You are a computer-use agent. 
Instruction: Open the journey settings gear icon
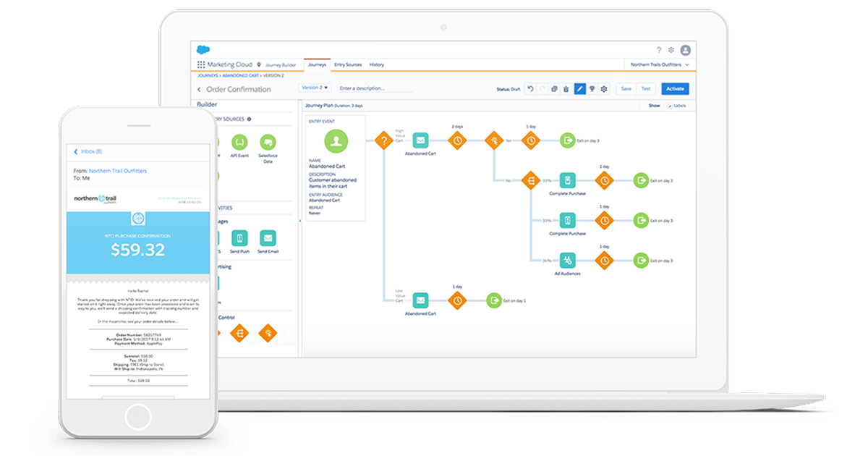pyautogui.click(x=603, y=88)
